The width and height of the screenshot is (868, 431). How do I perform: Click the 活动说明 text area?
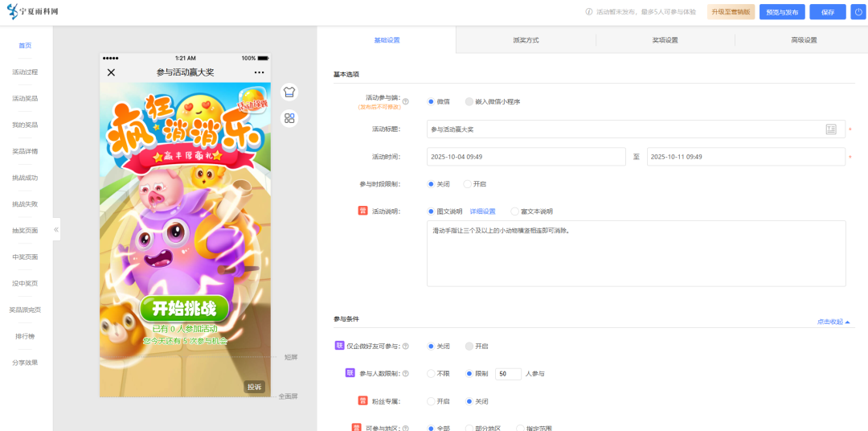pyautogui.click(x=636, y=254)
